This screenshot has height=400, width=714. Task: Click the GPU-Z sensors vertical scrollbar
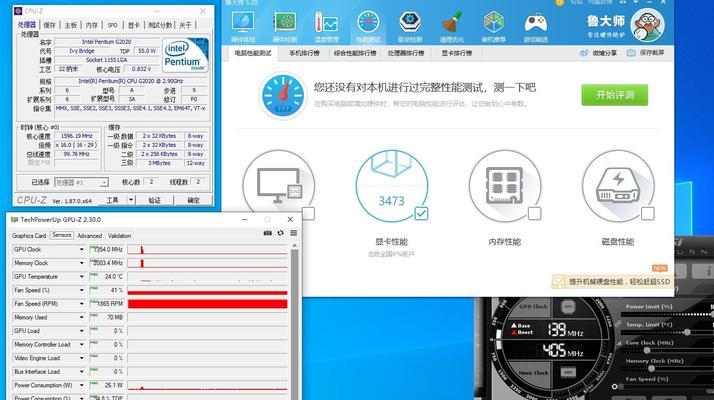pos(294,321)
